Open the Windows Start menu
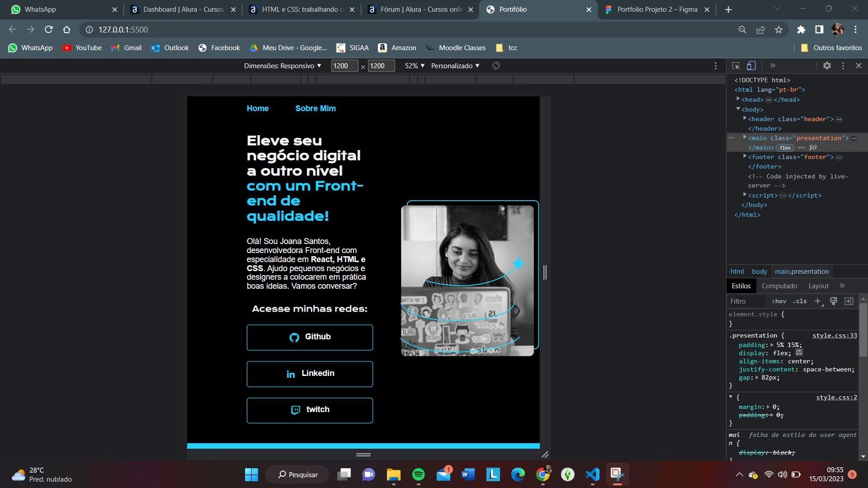The width and height of the screenshot is (868, 488). pos(251,474)
